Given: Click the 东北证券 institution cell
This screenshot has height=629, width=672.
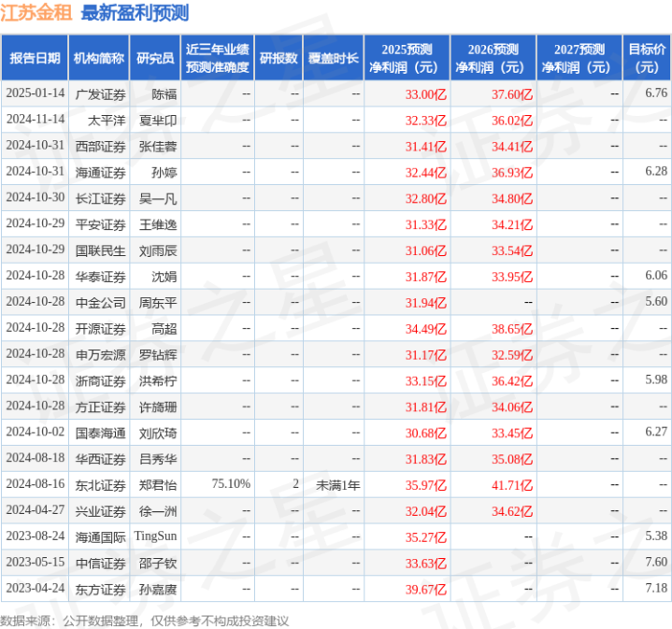Looking at the screenshot, I should point(100,486).
